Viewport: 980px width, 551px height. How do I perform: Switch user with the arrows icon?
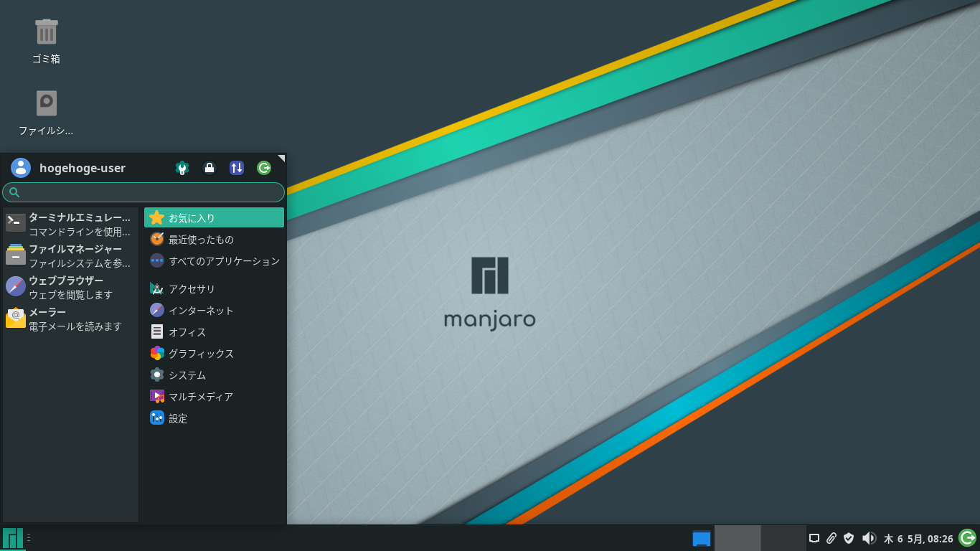pos(237,168)
